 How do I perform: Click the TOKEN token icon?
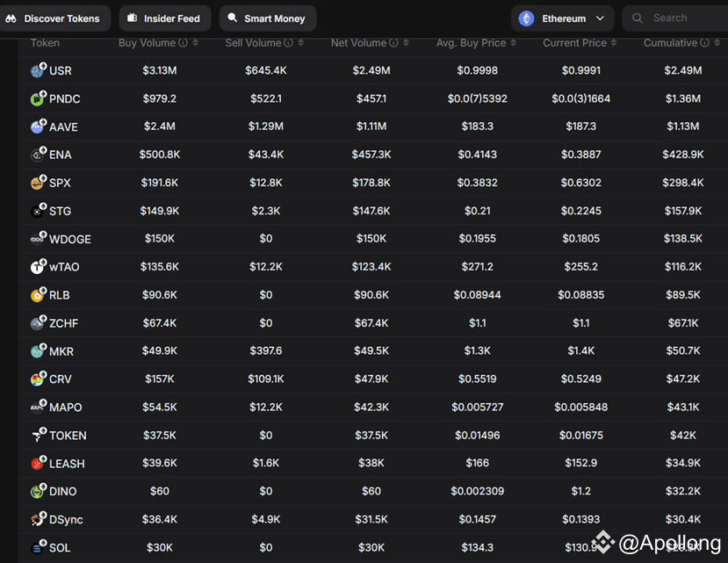pyautogui.click(x=39, y=436)
